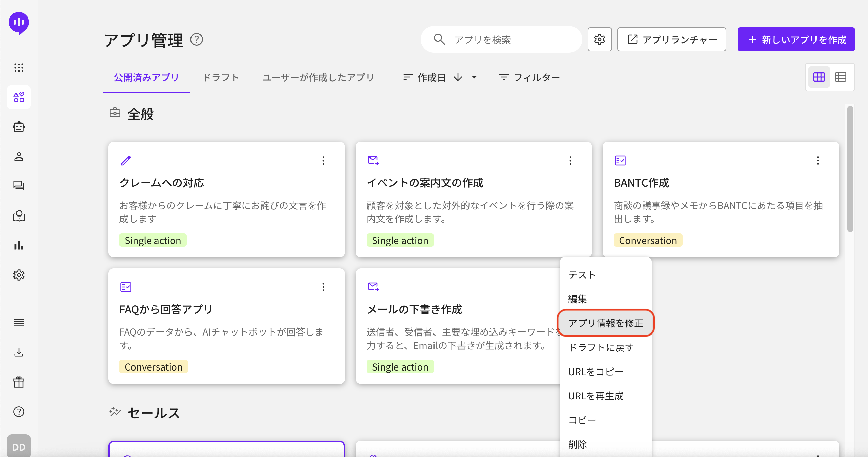868x457 pixels.
Task: Switch to list table view layout
Action: click(840, 77)
